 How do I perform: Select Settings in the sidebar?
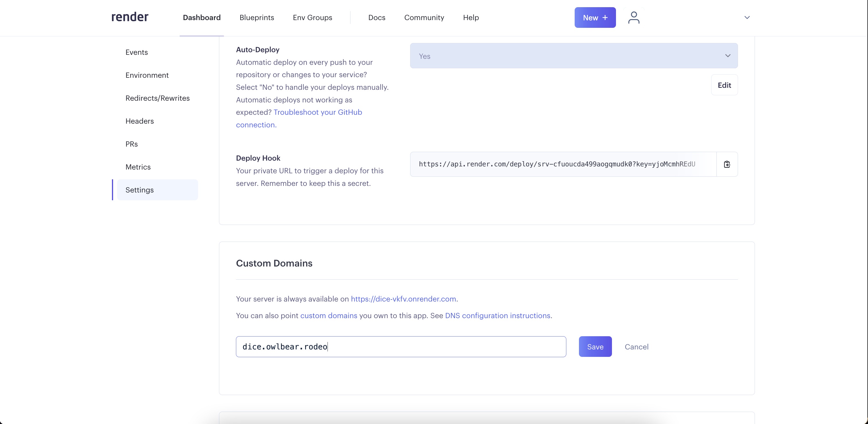139,190
